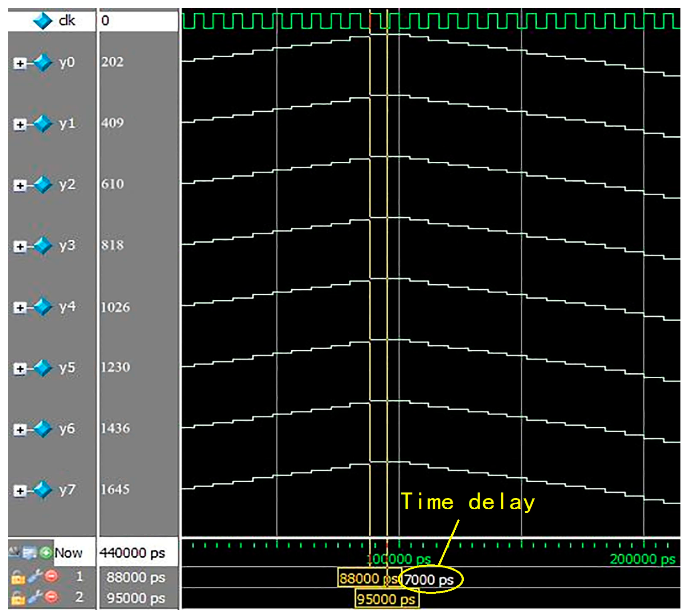Click the blue diamond icon beside clk

42,21
